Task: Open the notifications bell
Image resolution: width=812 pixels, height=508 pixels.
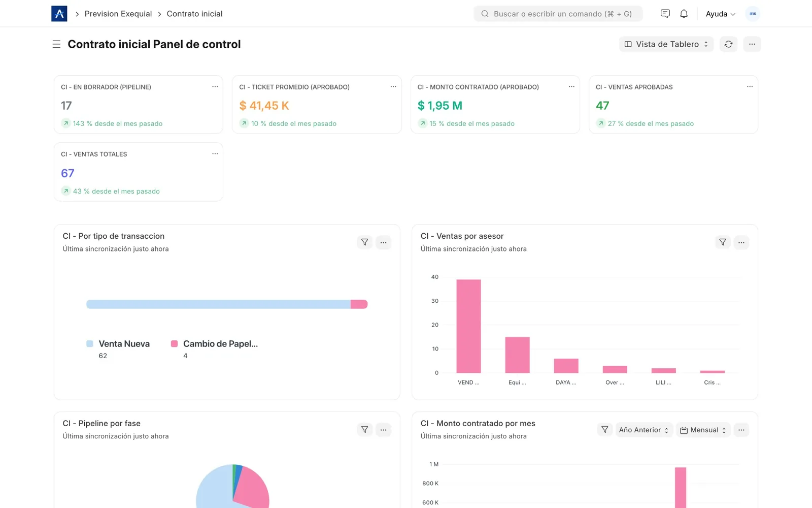Action: tap(684, 14)
